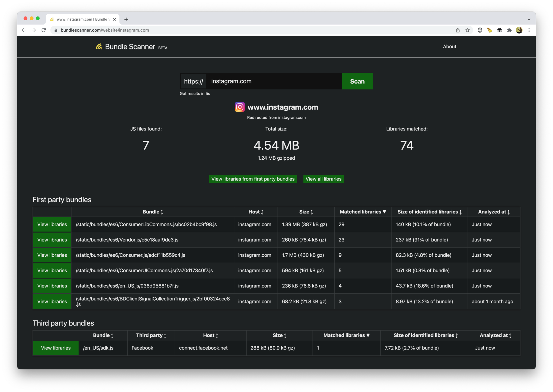Toggle bookmark with the star icon
Viewport: 553px width, 392px height.
pos(467,30)
